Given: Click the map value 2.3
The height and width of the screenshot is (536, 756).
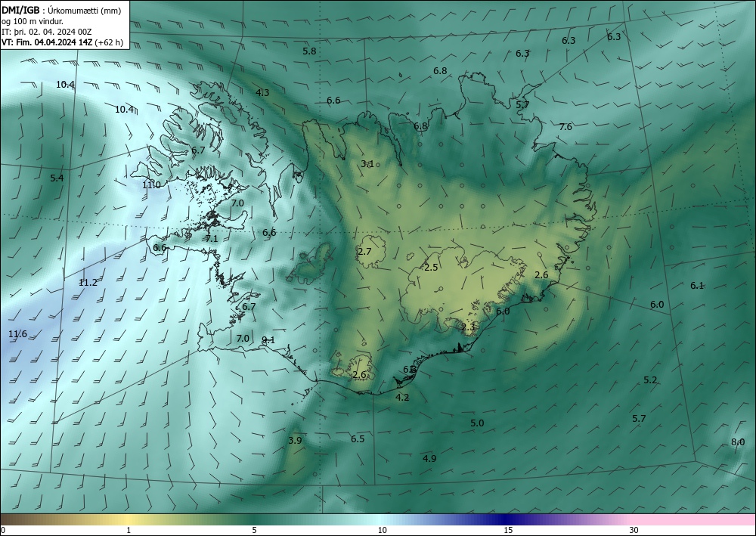Looking at the screenshot, I should click(x=468, y=327).
